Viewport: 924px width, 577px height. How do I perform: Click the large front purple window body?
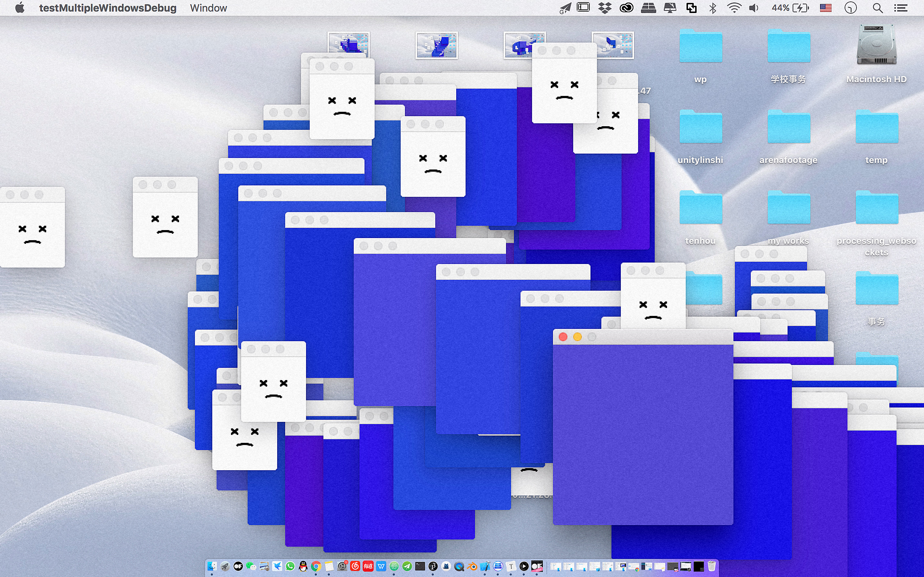pos(642,435)
